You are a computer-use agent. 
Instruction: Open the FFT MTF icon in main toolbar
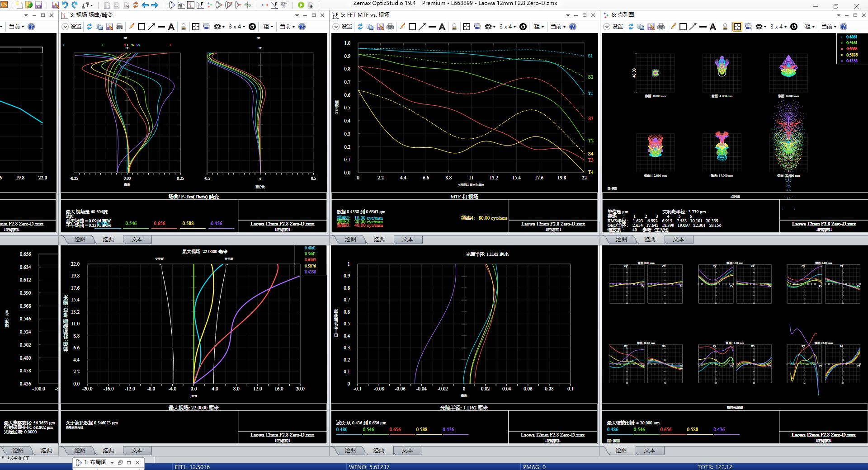tap(200, 5)
